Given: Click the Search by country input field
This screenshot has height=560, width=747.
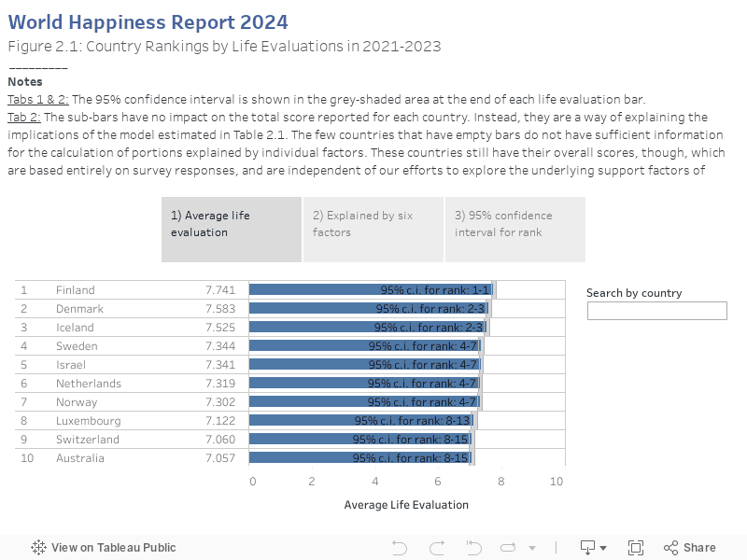Looking at the screenshot, I should click(x=656, y=311).
